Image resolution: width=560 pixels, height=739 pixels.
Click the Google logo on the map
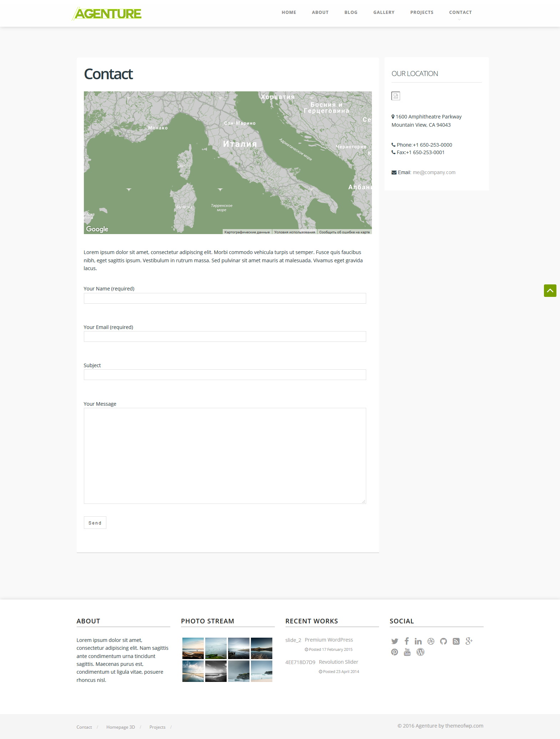[97, 229]
